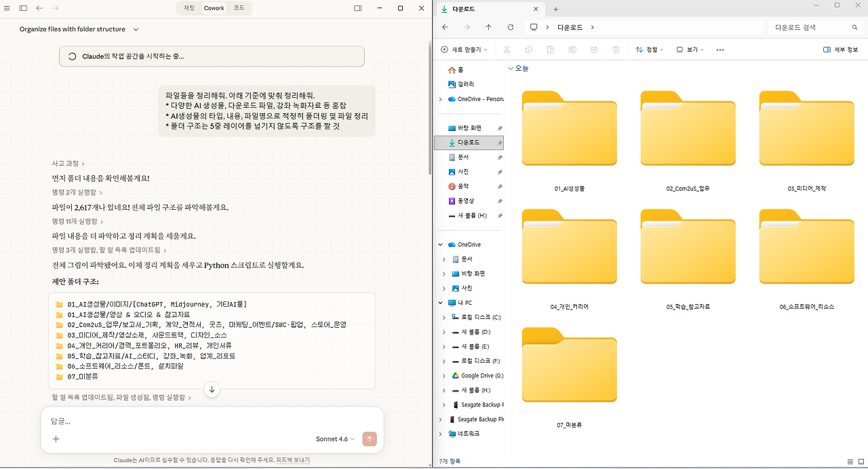Switch to the 채팅 tab in Claude
Viewport: 868px width, 469px height.
189,8
